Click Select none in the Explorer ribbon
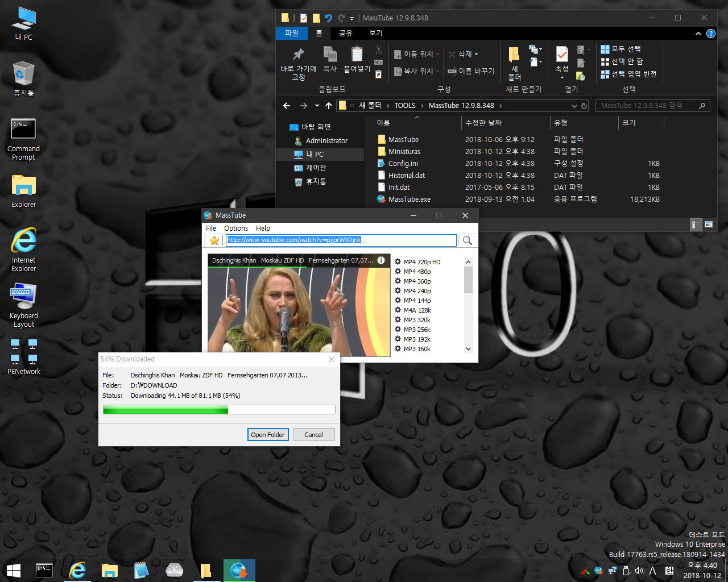Screen dimensions: 728x582 coord(622,61)
